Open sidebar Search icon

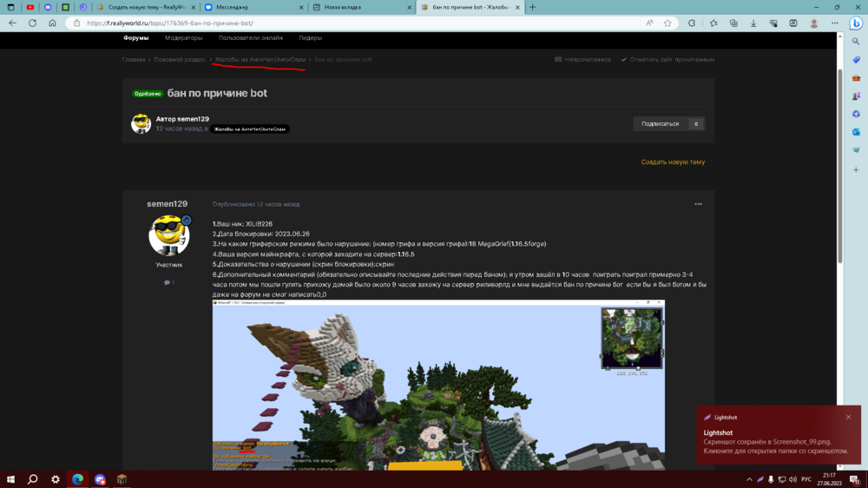856,42
